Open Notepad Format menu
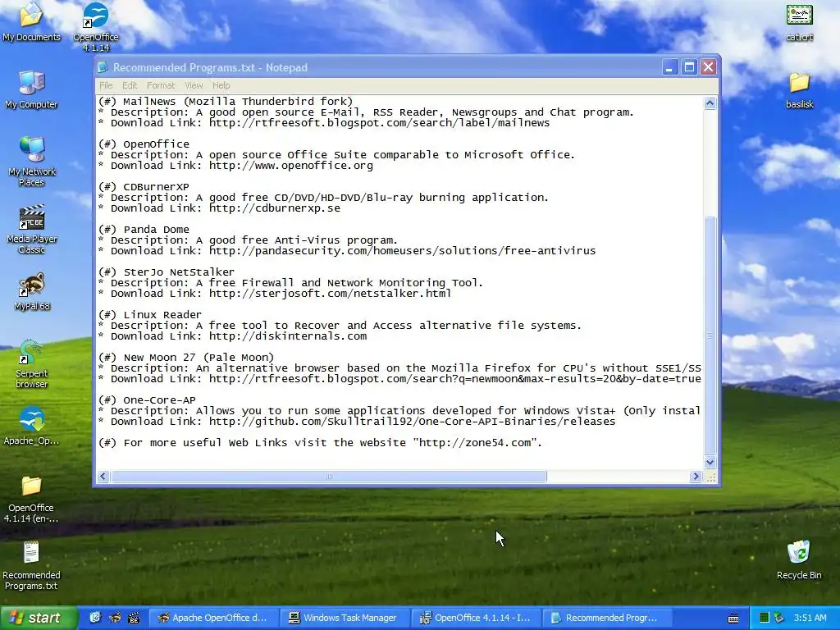Viewport: 840px width, 630px height. 161,85
